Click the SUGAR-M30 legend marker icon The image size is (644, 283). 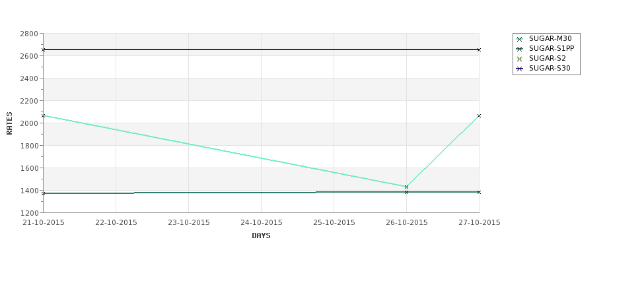(519, 39)
